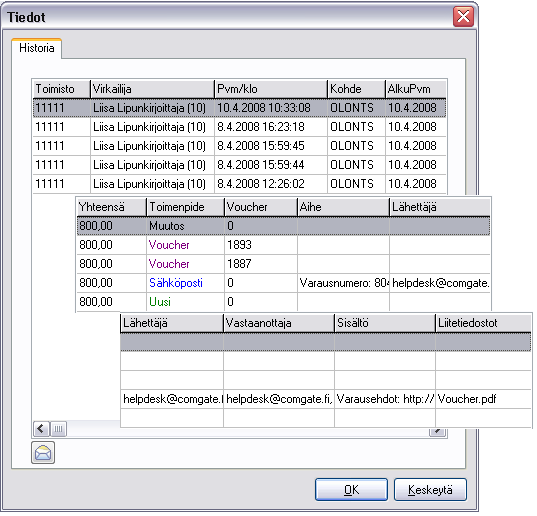Click the Lähettäjä header next to Vastaanottaja
The height and width of the screenshot is (516, 537).
tap(172, 323)
